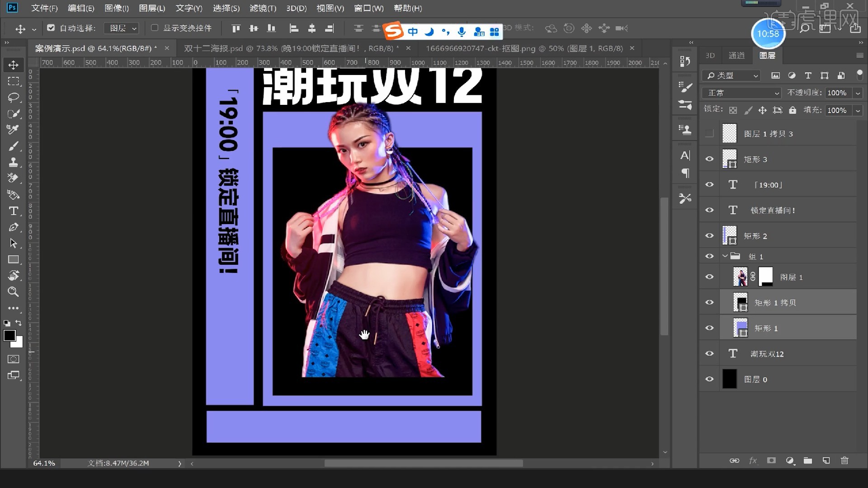This screenshot has height=488, width=868.
Task: Click the 图层 1 layer mask thumbnail
Action: 765,277
